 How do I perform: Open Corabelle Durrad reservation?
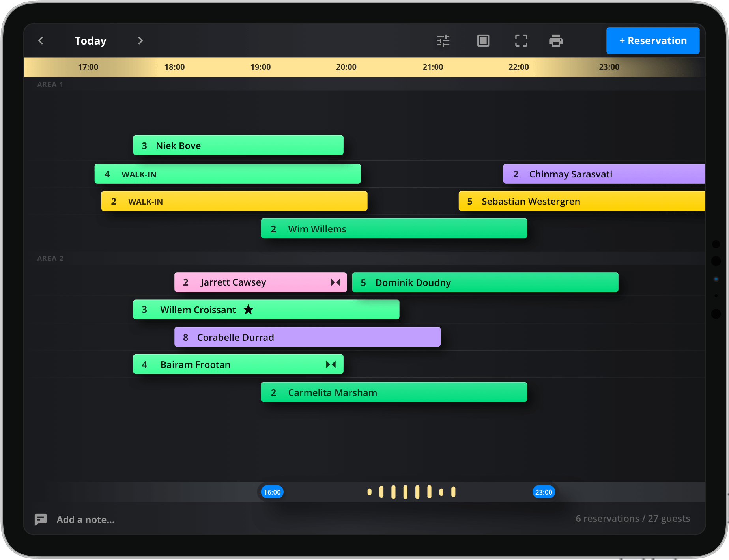pos(308,337)
